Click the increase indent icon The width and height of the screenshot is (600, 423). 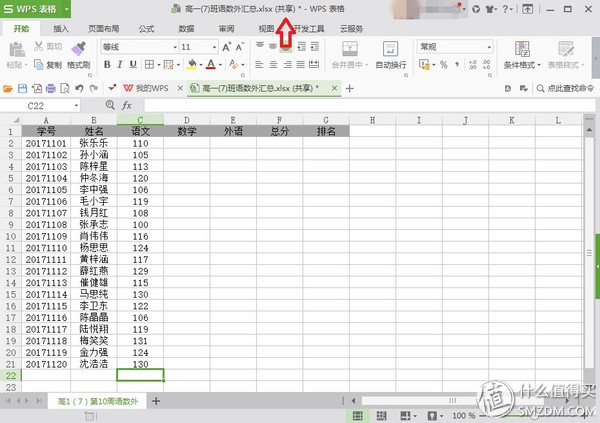pos(315,47)
